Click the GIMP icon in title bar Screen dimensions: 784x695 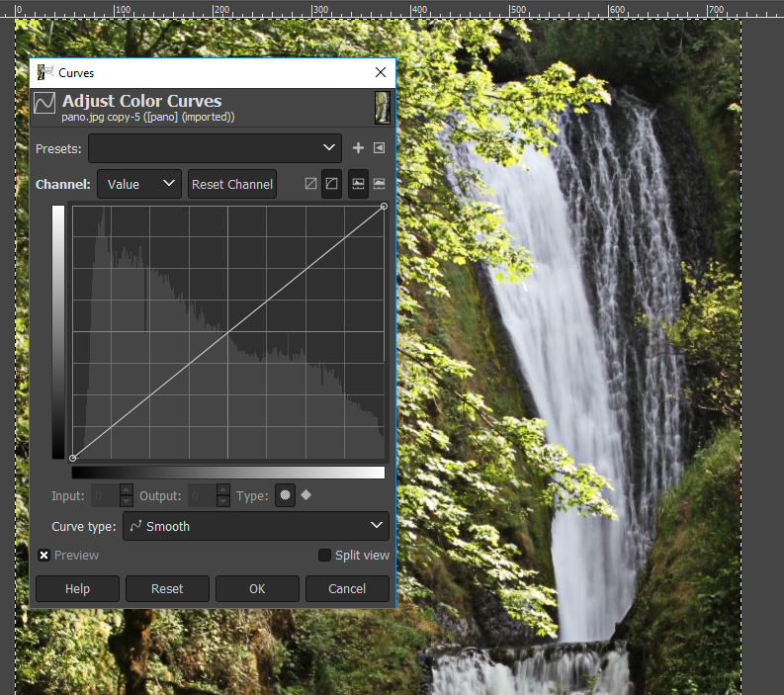pyautogui.click(x=44, y=72)
